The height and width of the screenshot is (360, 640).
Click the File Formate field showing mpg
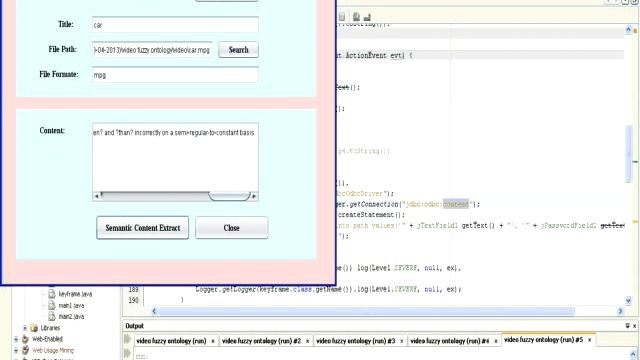click(175, 75)
